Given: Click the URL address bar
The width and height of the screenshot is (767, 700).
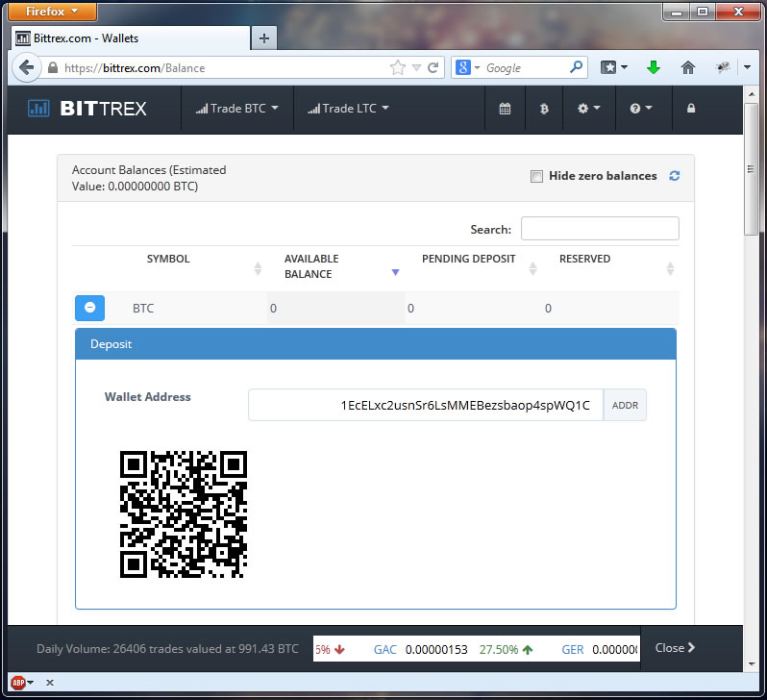Looking at the screenshot, I should click(x=225, y=67).
